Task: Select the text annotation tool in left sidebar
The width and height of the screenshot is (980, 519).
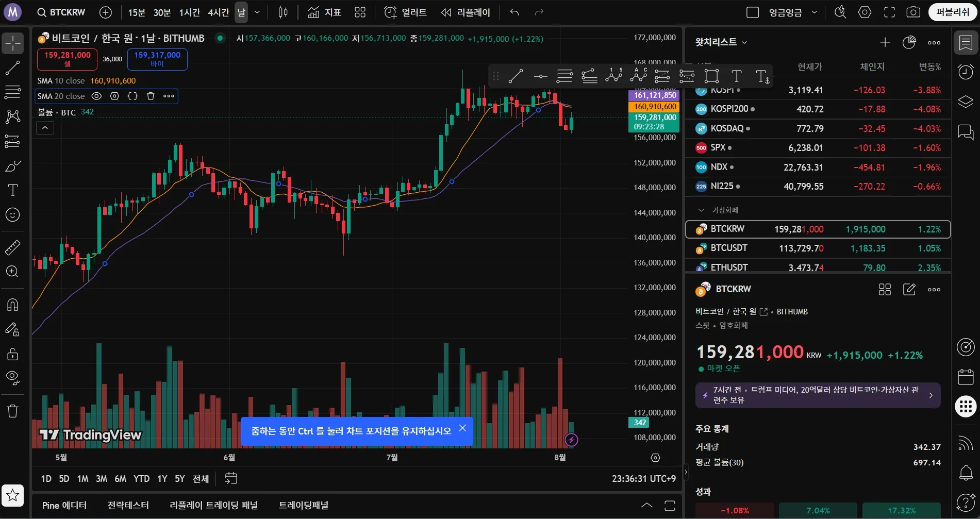Action: [x=13, y=190]
